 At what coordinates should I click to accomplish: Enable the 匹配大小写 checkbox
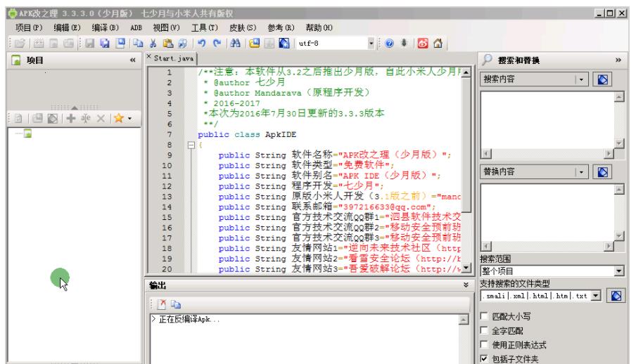[484, 316]
